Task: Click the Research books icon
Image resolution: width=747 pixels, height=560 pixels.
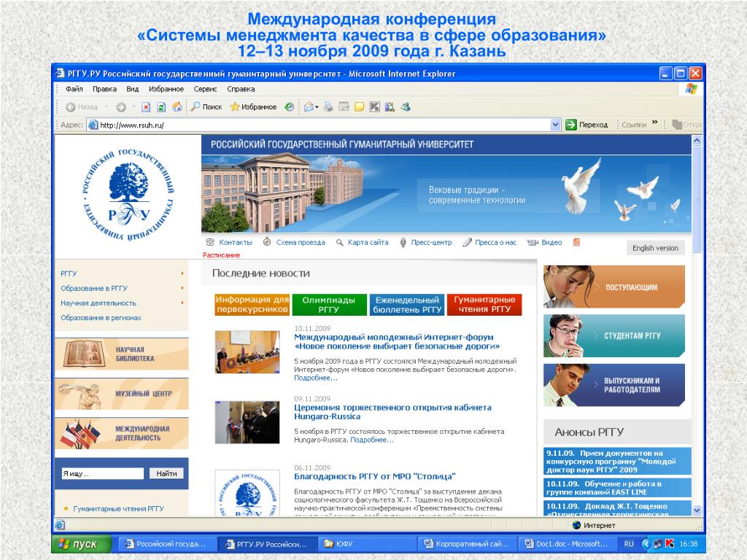Action: [x=390, y=106]
